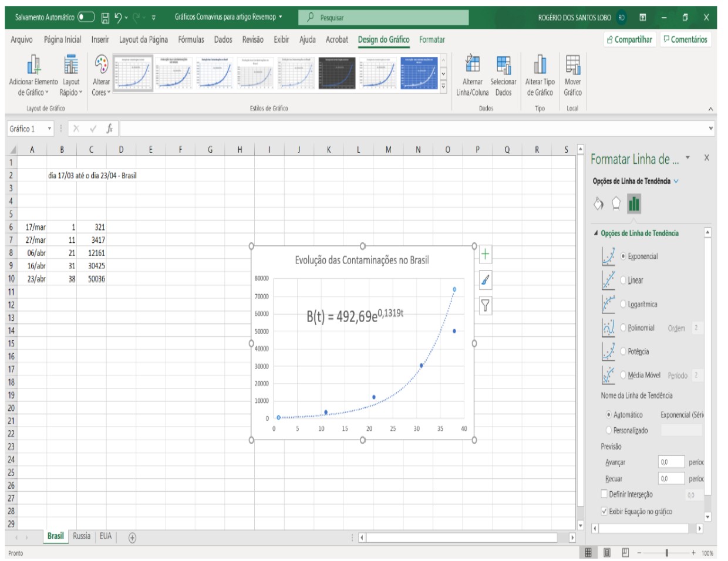Open file name dropdown in title bar
Screen dimensions: 728x561
point(281,17)
